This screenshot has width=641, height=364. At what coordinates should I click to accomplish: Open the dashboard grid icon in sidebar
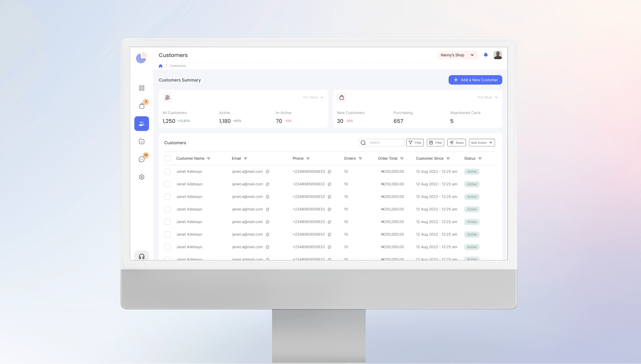pyautogui.click(x=142, y=88)
